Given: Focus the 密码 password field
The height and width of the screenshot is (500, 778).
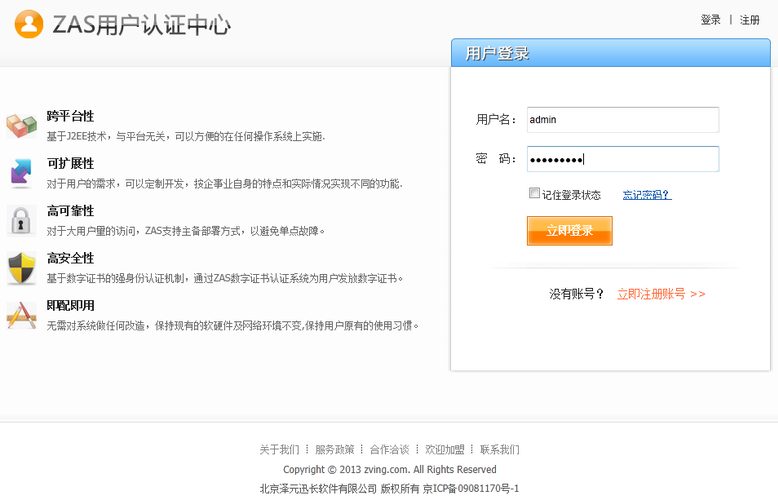Looking at the screenshot, I should pyautogui.click(x=623, y=159).
